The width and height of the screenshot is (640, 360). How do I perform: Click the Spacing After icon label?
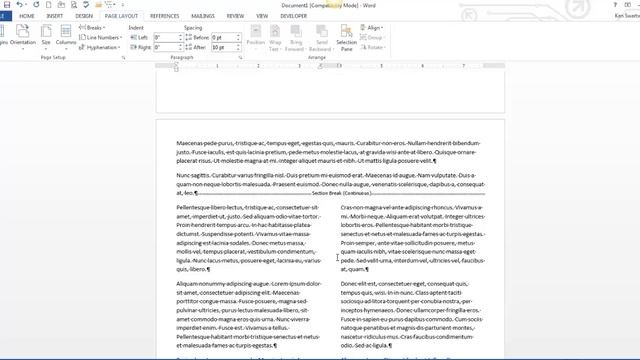tap(196, 47)
